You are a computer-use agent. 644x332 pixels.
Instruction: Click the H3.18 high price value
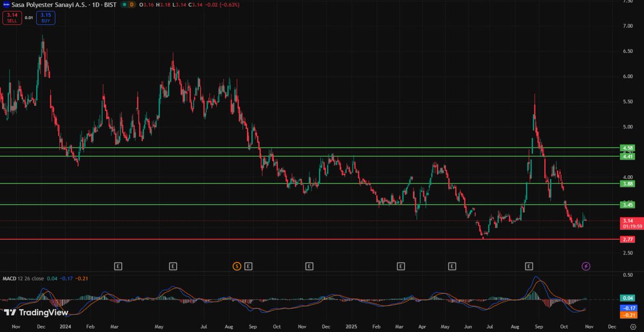(x=163, y=4)
